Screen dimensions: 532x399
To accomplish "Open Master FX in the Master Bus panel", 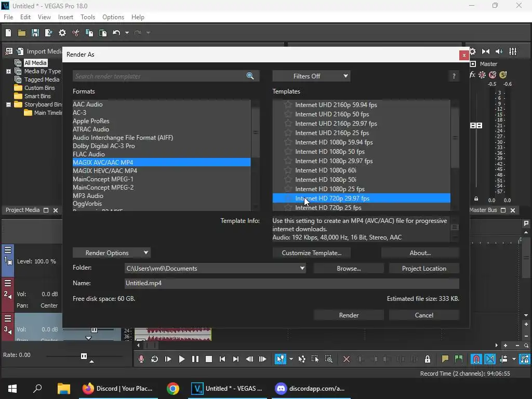I will (472, 75).
